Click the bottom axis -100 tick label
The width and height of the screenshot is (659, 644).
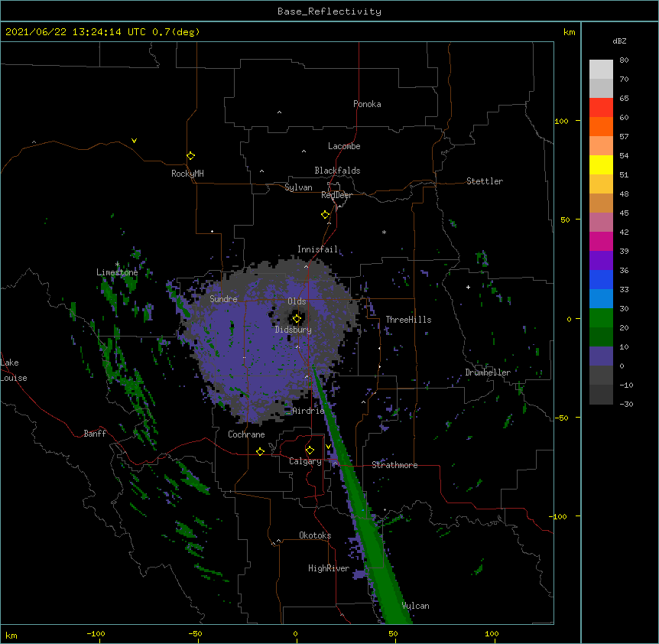click(x=96, y=633)
